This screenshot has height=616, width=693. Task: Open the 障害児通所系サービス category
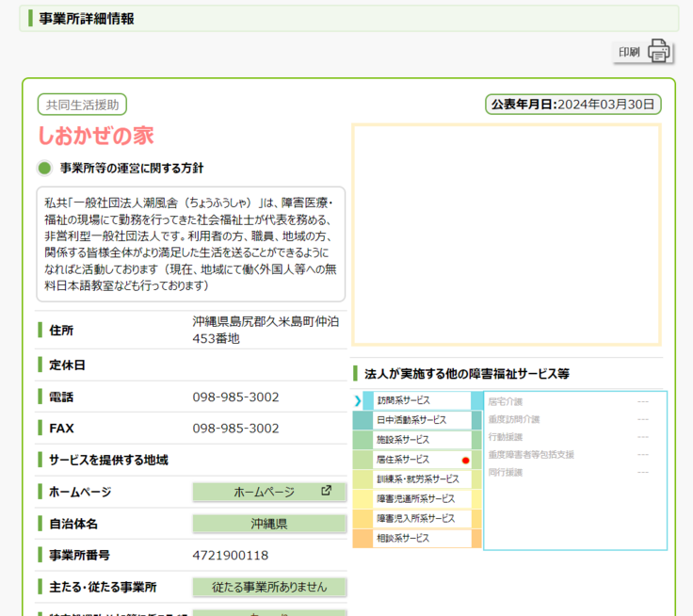click(x=415, y=499)
